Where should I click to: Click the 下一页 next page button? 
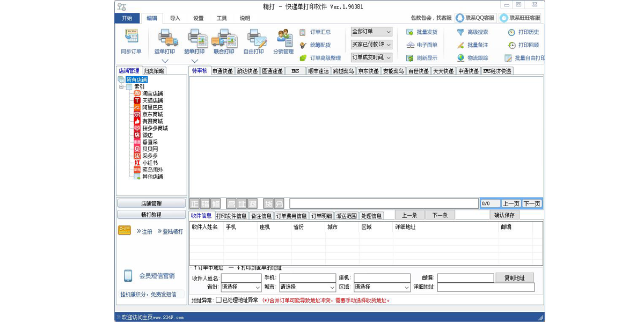point(532,203)
